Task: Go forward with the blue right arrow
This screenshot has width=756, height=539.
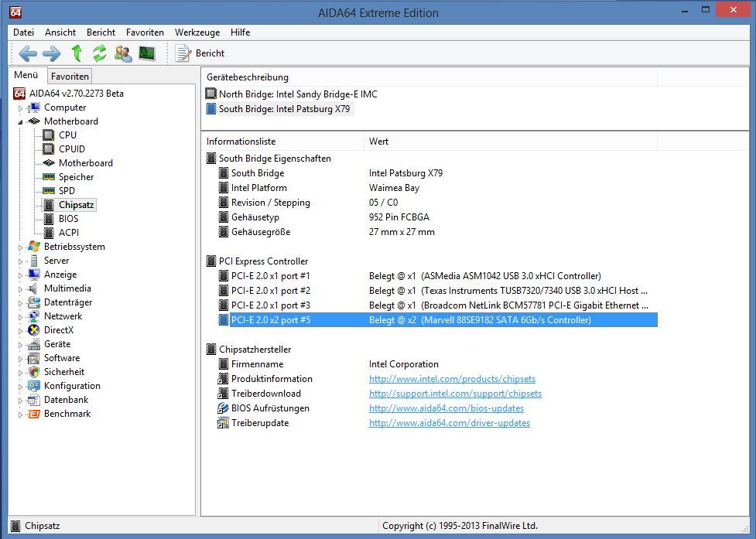Action: (52, 53)
